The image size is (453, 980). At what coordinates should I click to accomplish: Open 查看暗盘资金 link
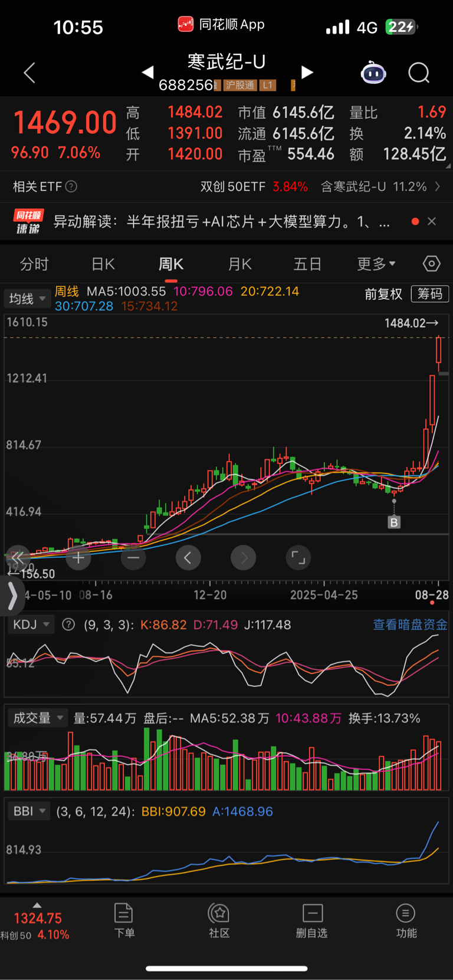tap(410, 625)
